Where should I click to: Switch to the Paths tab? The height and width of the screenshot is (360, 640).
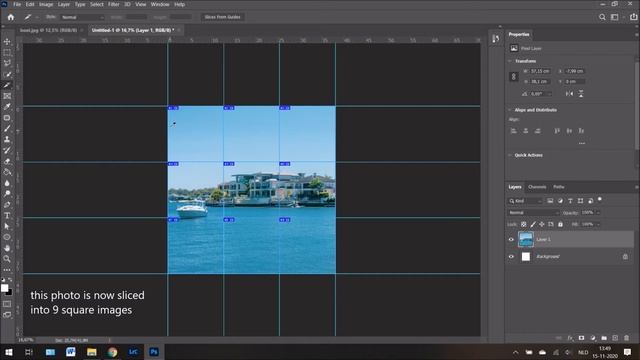[x=559, y=187]
